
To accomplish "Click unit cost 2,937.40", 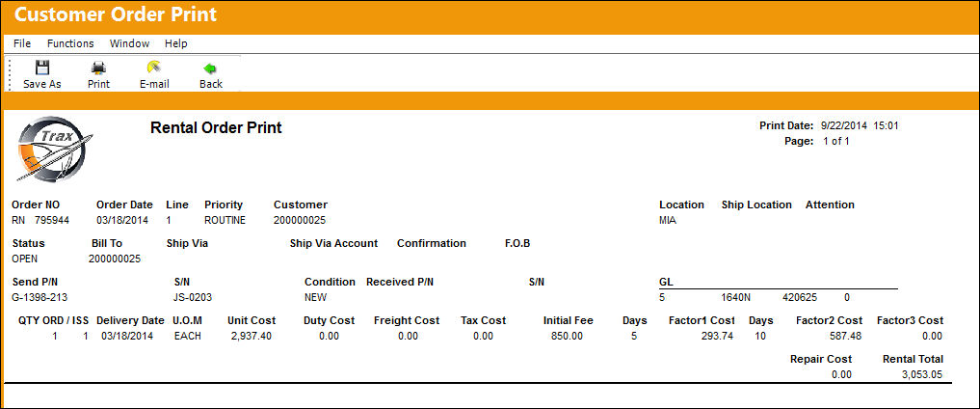I will coord(252,337).
